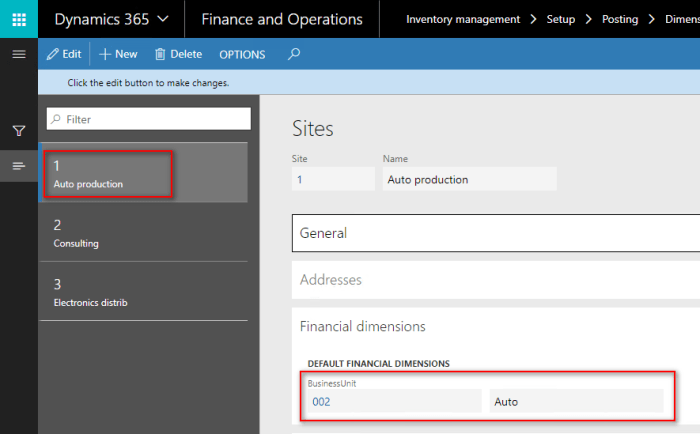Open the OPTIONS menu

pos(242,54)
